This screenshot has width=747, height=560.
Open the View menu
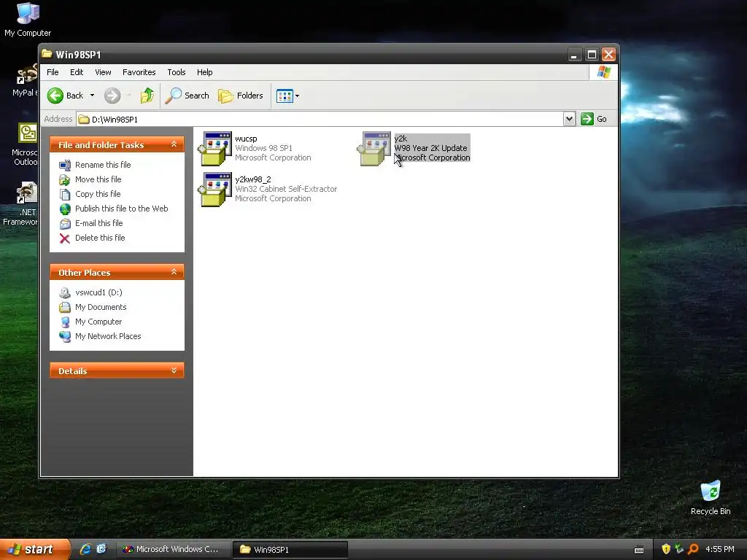103,72
